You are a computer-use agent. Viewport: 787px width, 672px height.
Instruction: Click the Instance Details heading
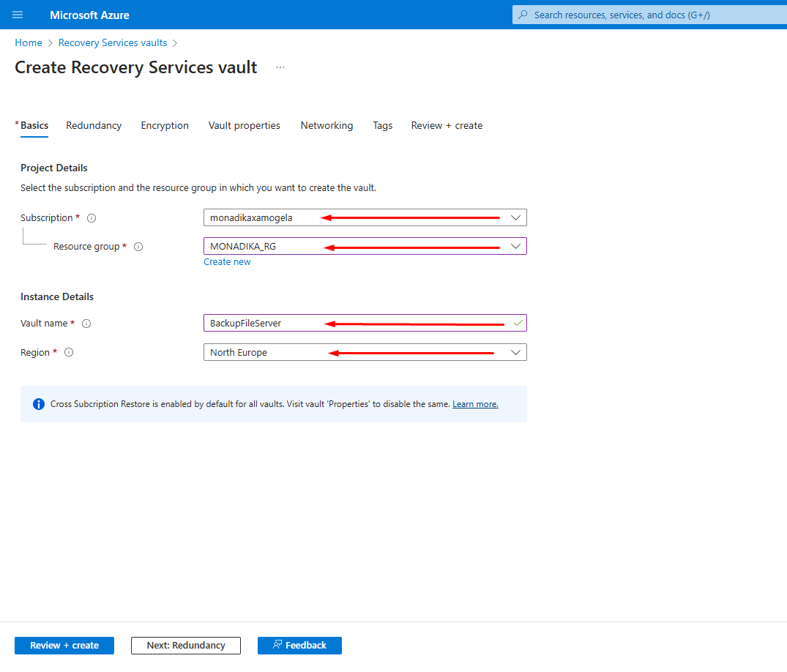pyautogui.click(x=57, y=296)
